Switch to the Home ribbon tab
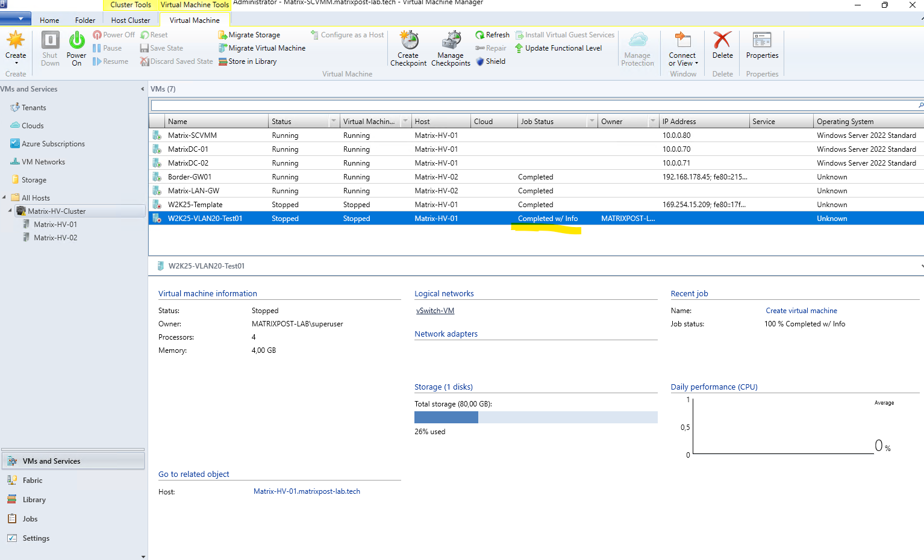This screenshot has height=560, width=924. 49,20
